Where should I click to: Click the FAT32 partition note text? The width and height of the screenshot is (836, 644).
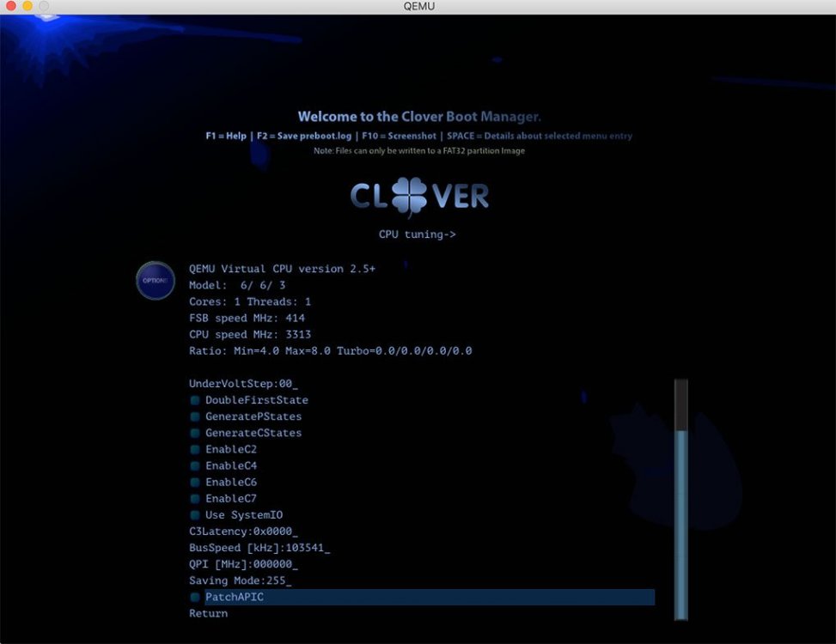419,151
